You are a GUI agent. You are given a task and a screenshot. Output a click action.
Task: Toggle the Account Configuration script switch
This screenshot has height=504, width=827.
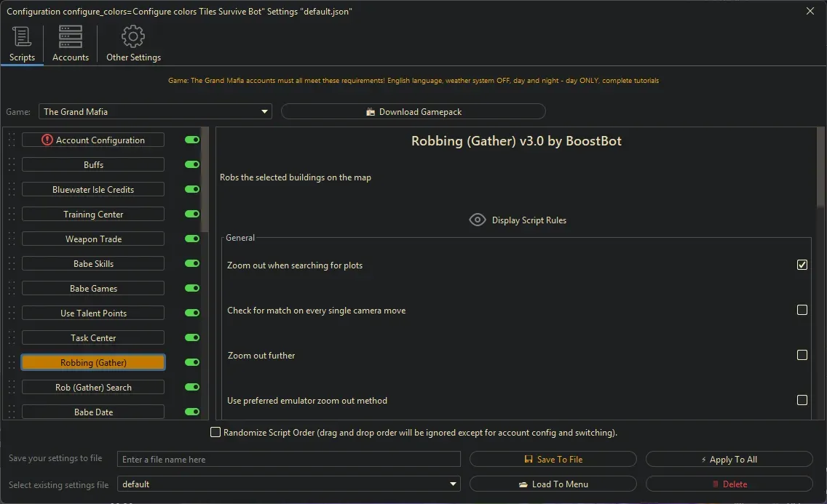click(x=192, y=140)
